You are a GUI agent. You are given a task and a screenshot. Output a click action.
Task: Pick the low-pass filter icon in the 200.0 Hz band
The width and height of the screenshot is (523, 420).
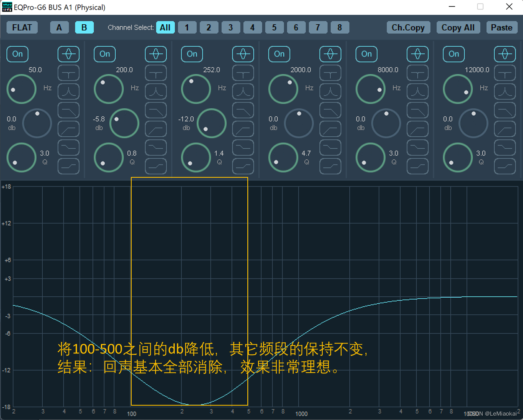coord(156,110)
